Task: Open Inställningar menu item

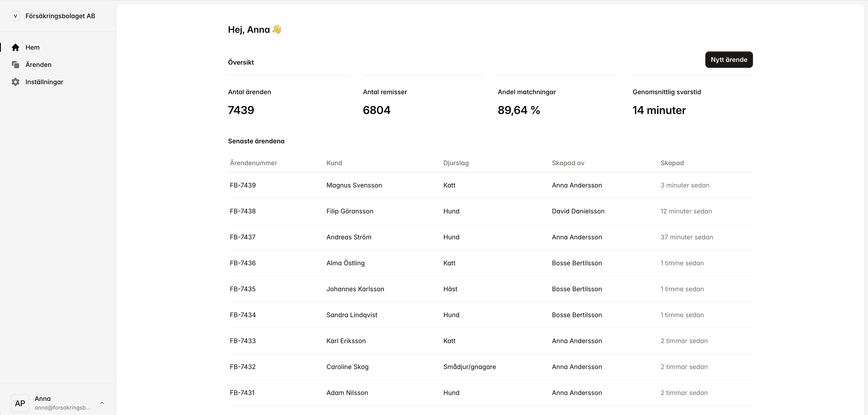Action: point(44,82)
